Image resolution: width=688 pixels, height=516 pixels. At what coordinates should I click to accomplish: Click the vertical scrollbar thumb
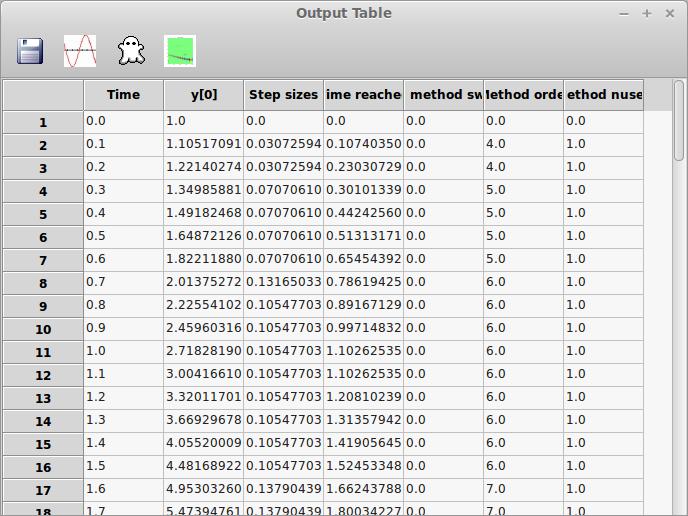(679, 120)
